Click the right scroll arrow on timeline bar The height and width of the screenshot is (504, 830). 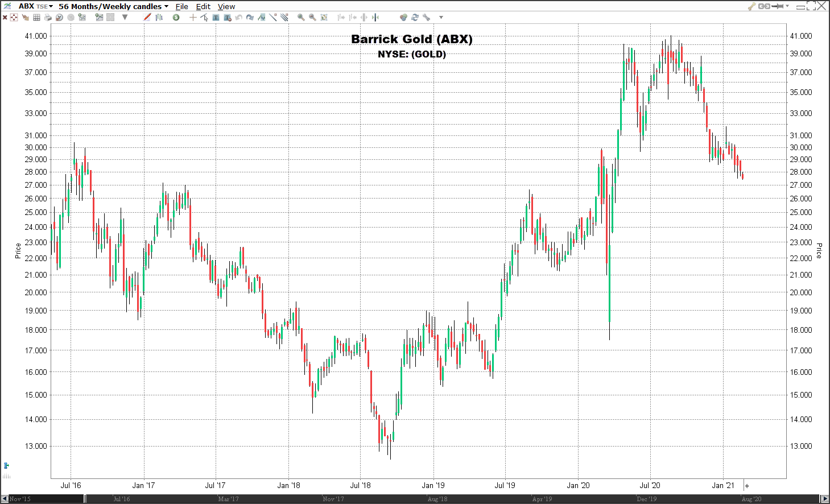point(825,499)
